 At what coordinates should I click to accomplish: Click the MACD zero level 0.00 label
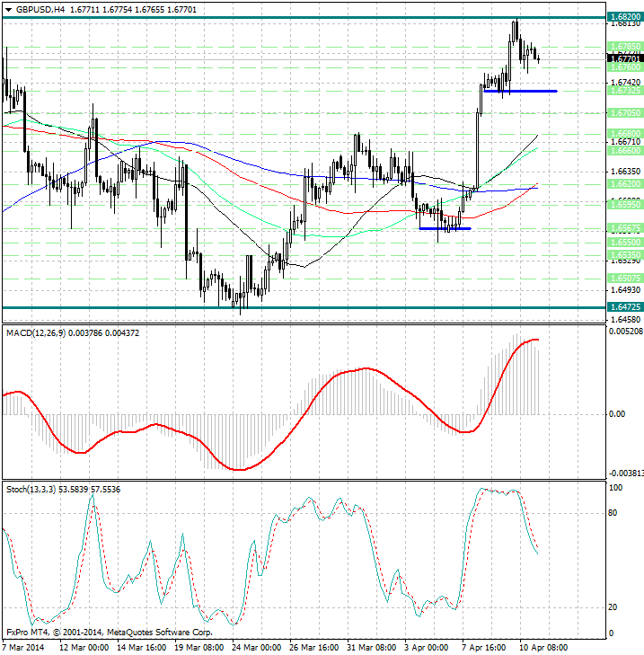(617, 414)
